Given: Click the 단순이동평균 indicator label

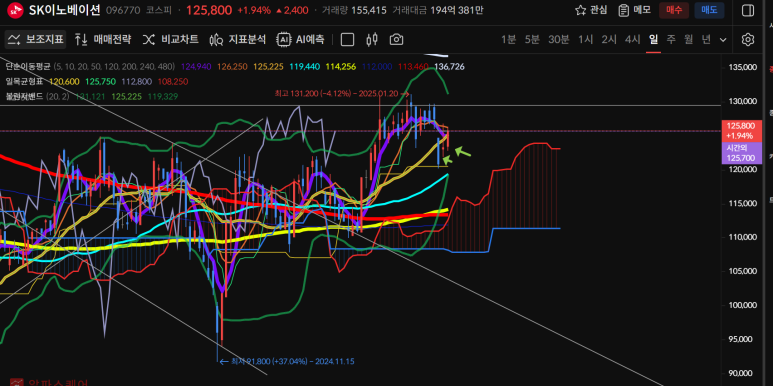Looking at the screenshot, I should click(28, 67).
